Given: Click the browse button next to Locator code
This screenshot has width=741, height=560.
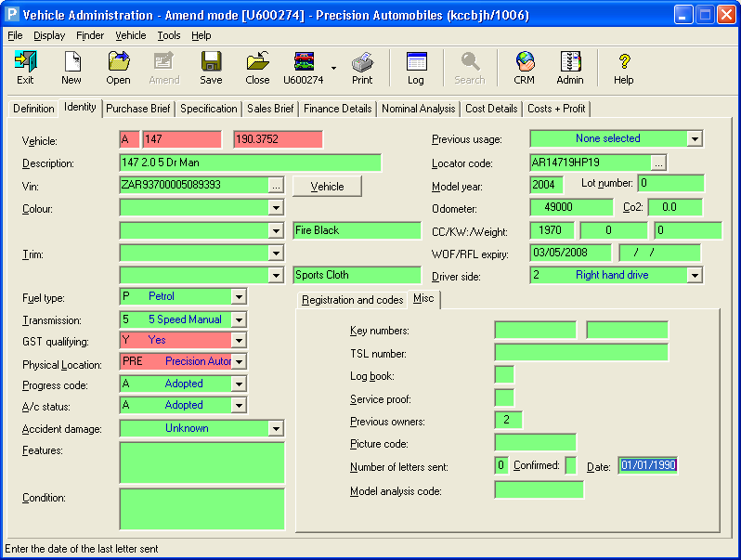Looking at the screenshot, I should coord(658,163).
